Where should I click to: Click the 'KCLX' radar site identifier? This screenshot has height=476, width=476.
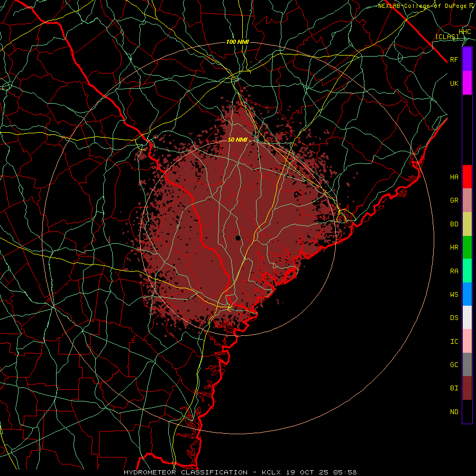271,472
